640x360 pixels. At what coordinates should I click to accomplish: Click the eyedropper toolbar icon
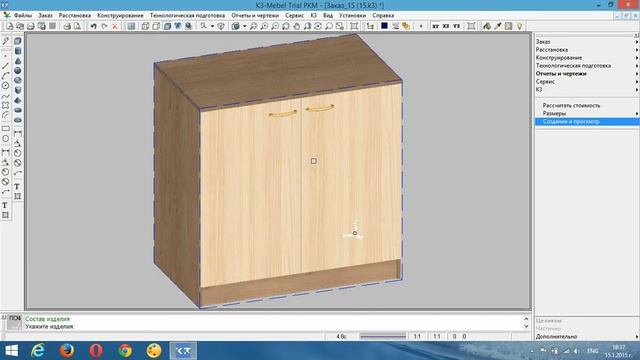tap(498, 26)
